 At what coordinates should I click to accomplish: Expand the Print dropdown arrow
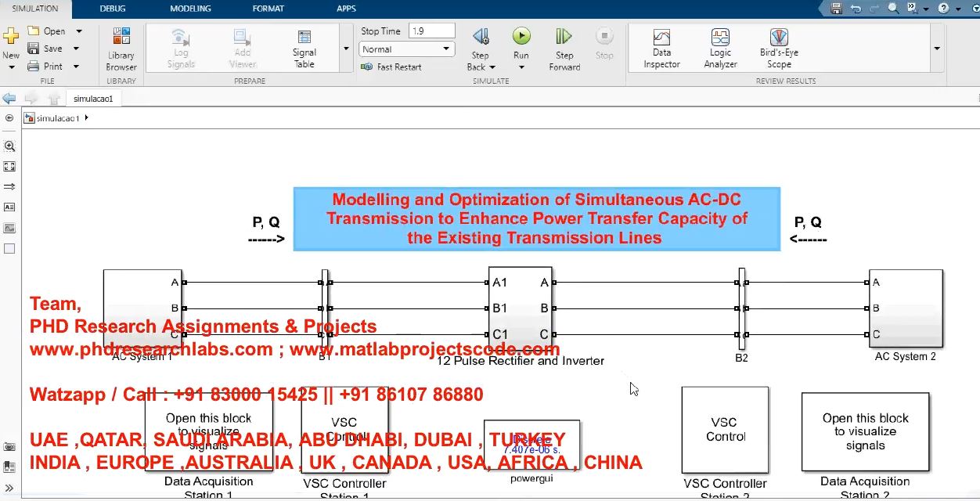tap(76, 67)
